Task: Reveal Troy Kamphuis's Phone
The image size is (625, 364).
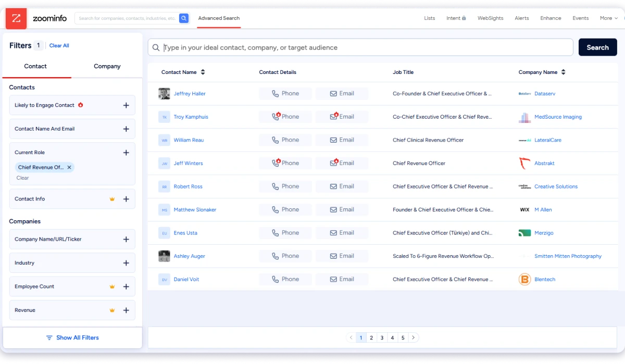Action: pos(285,117)
